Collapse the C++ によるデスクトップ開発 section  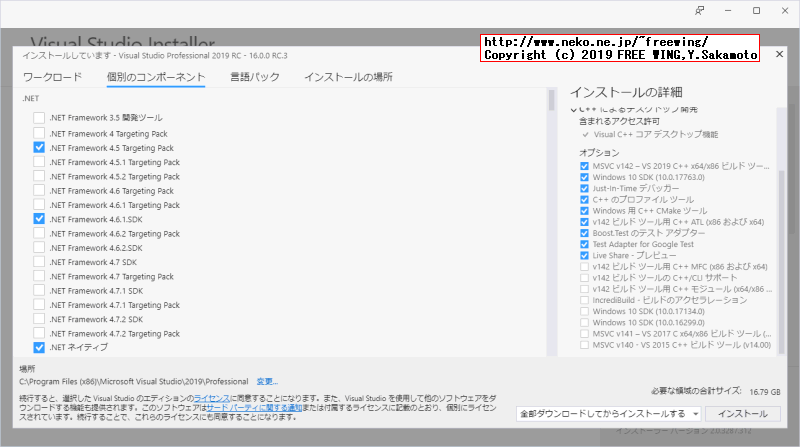point(573,110)
